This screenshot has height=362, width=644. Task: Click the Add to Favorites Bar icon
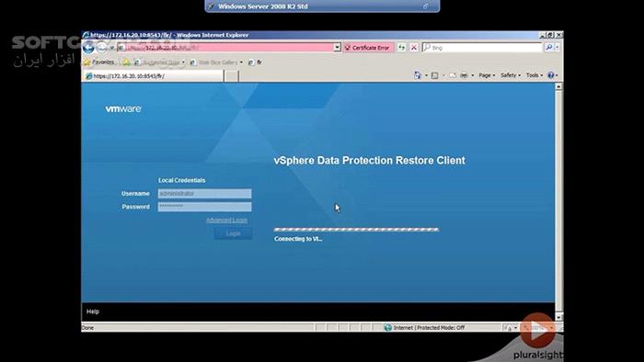(x=127, y=62)
